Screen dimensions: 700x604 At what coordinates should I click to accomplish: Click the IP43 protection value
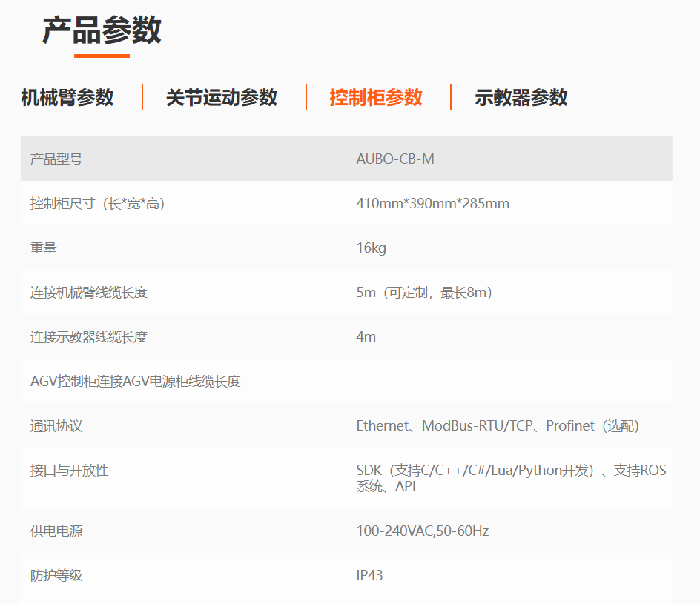pos(369,575)
